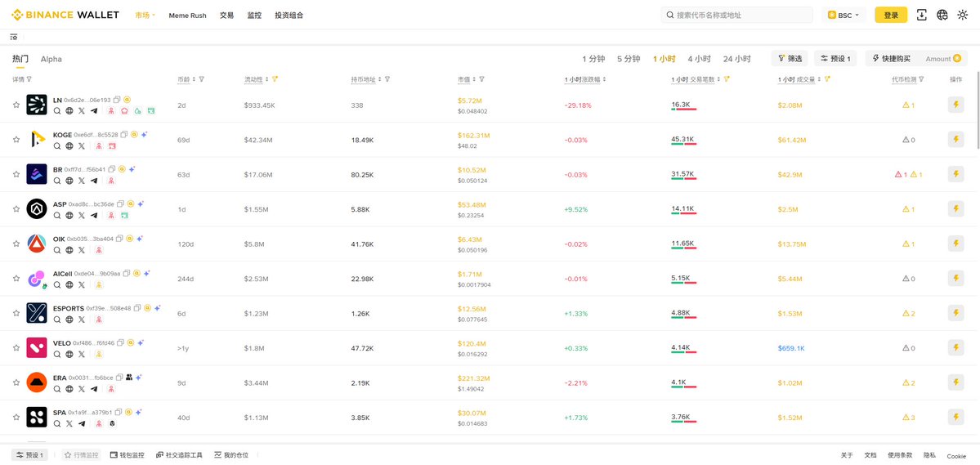Toggle favorite star for ASP
The width and height of the screenshot is (980, 465).
(x=16, y=208)
